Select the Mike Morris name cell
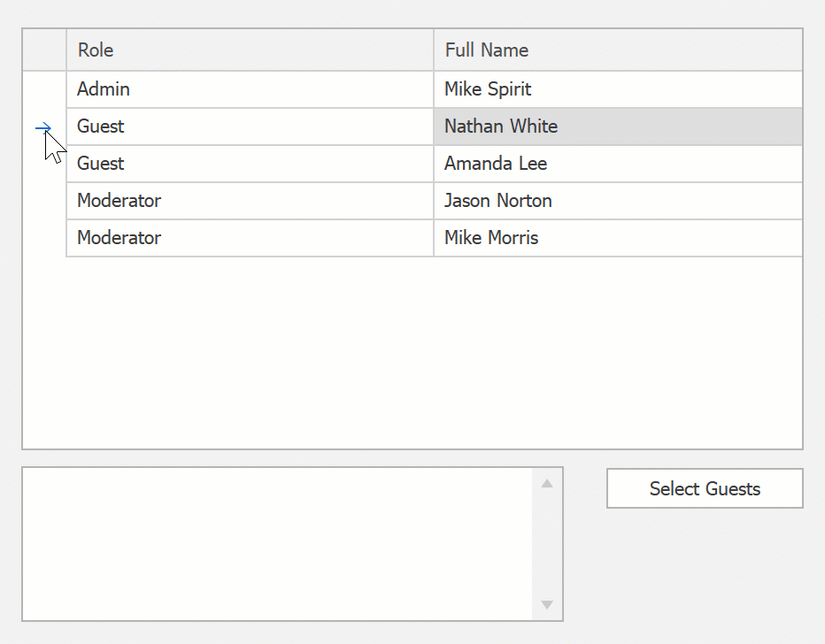Image resolution: width=825 pixels, height=644 pixels. point(618,238)
